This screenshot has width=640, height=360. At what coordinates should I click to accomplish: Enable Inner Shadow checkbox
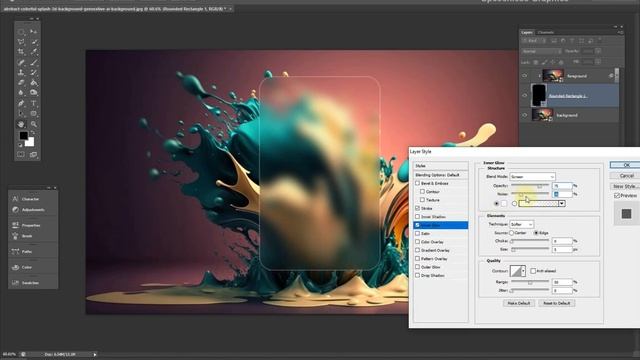coord(418,217)
